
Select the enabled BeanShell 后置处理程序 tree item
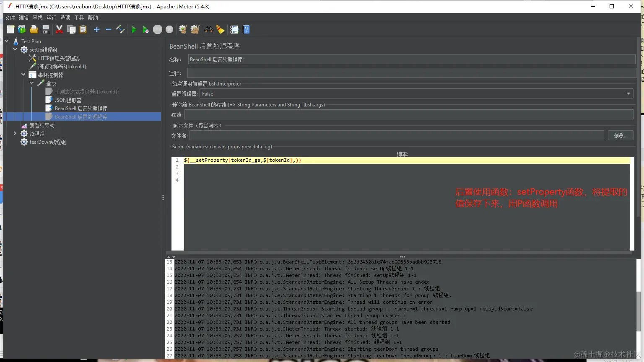click(81, 109)
